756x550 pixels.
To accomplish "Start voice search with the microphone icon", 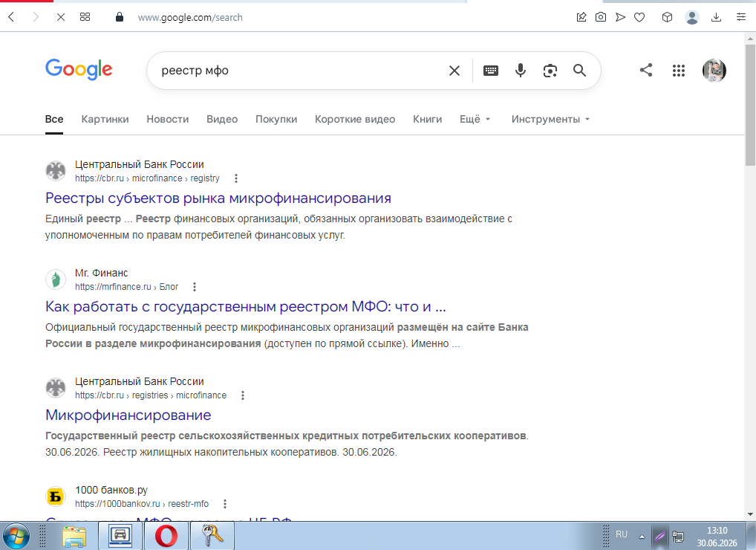I will (521, 71).
